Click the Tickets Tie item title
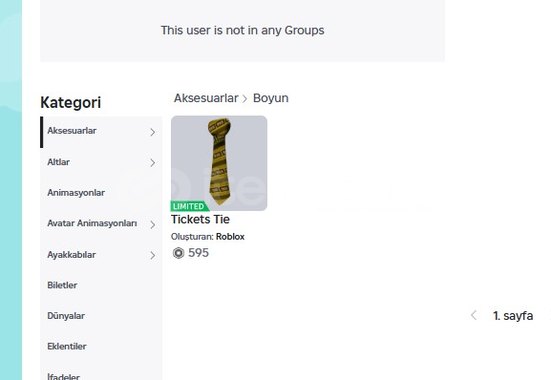Viewport: 551px width, 380px height. 200,219
